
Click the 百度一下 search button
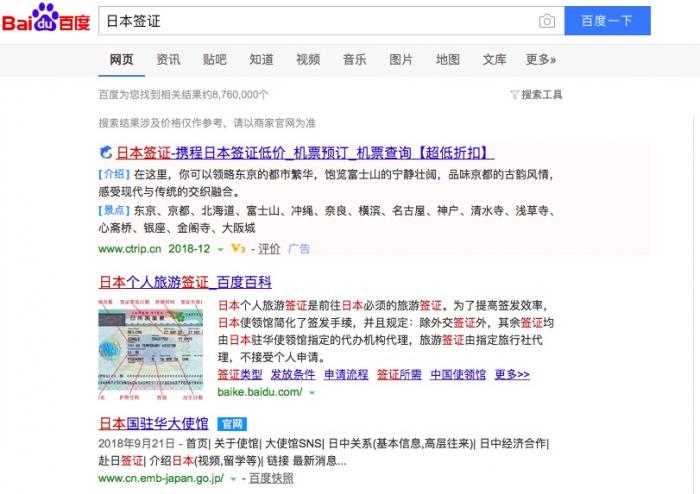(x=607, y=21)
